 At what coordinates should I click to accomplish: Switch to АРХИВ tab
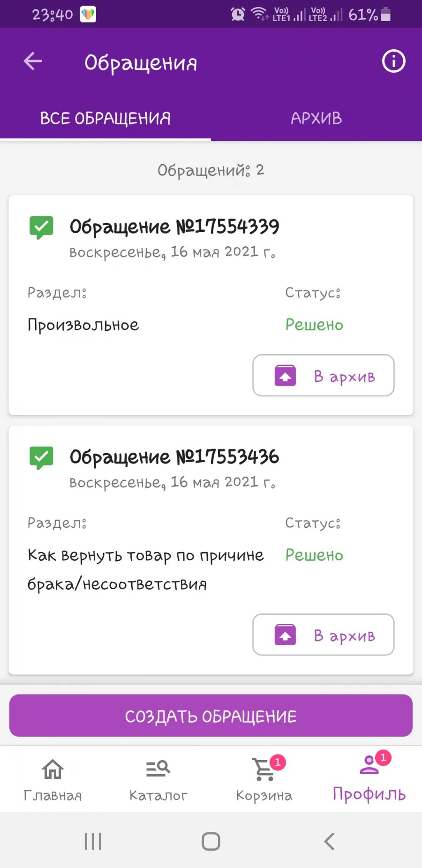[x=316, y=118]
